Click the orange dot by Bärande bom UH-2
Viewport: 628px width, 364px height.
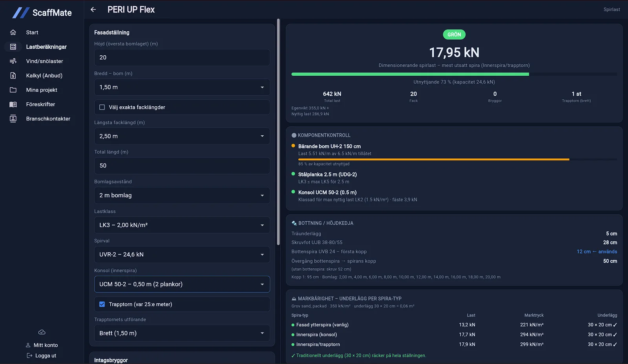[x=293, y=146]
